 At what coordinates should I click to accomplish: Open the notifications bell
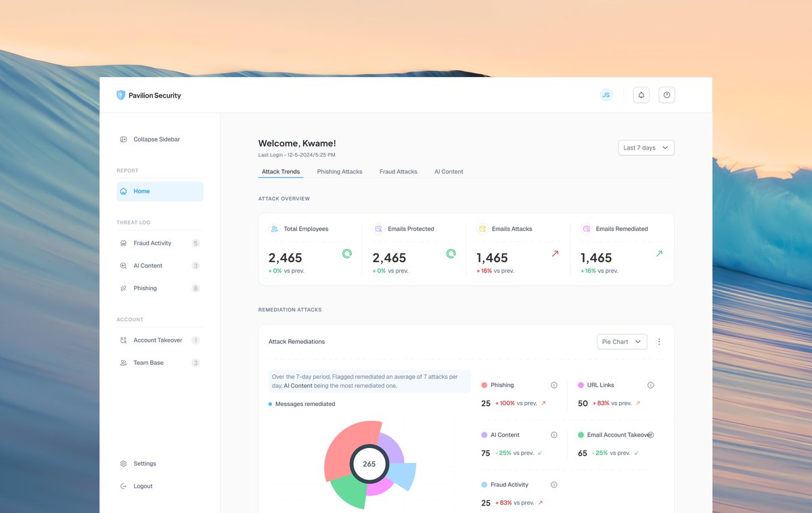coord(641,95)
